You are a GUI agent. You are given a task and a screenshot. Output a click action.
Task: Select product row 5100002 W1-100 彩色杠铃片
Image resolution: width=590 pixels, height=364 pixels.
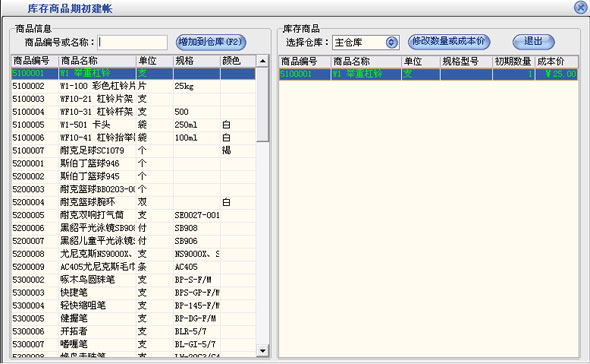point(134,86)
